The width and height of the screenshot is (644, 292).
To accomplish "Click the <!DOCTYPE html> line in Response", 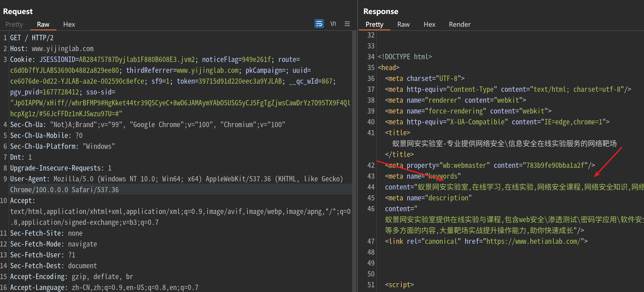I will 405,57.
